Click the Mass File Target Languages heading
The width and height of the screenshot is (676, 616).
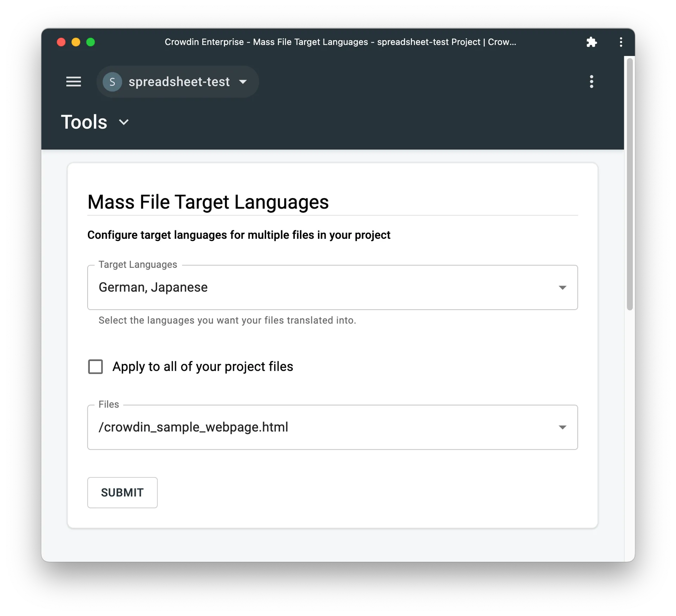pos(208,202)
